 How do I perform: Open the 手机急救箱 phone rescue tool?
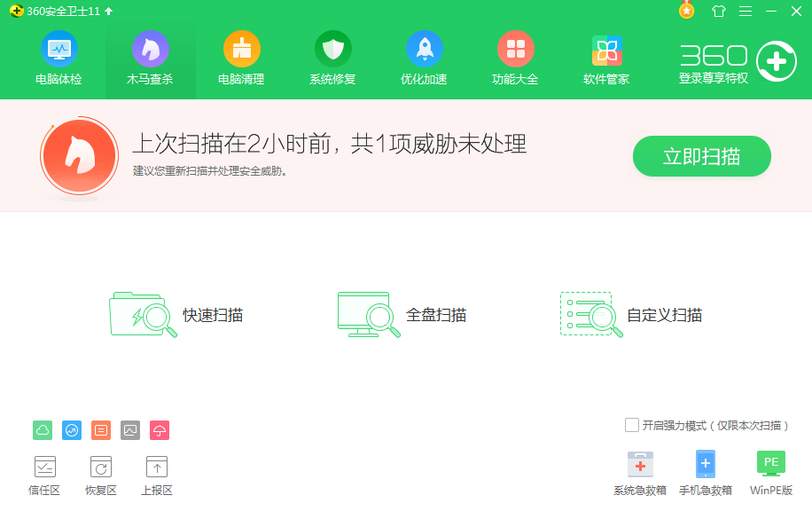(705, 473)
